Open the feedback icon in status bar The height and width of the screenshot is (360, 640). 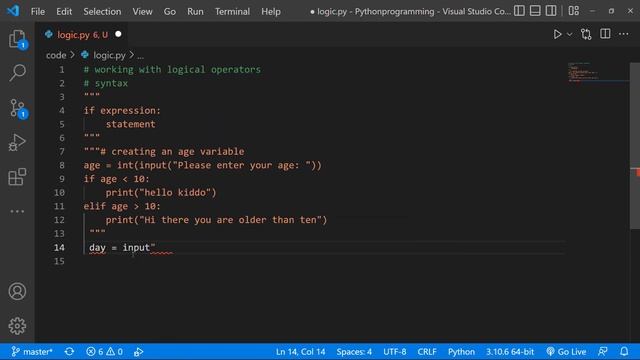point(602,351)
